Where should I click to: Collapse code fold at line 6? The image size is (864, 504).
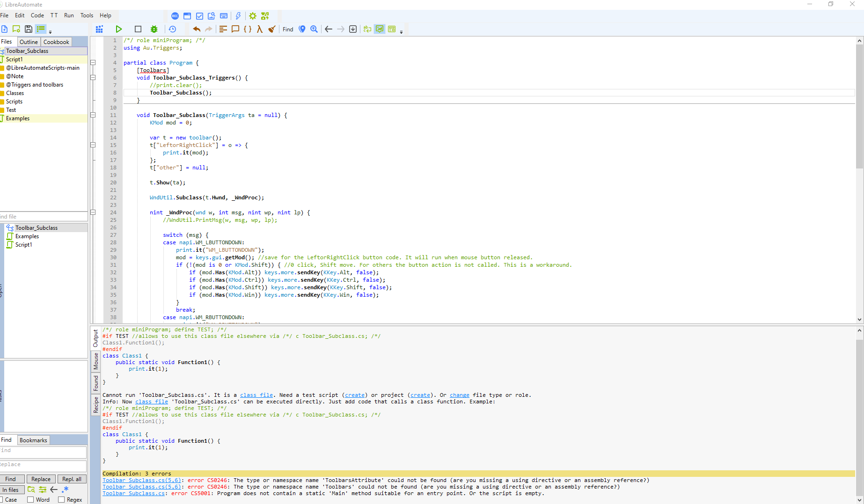pos(93,78)
